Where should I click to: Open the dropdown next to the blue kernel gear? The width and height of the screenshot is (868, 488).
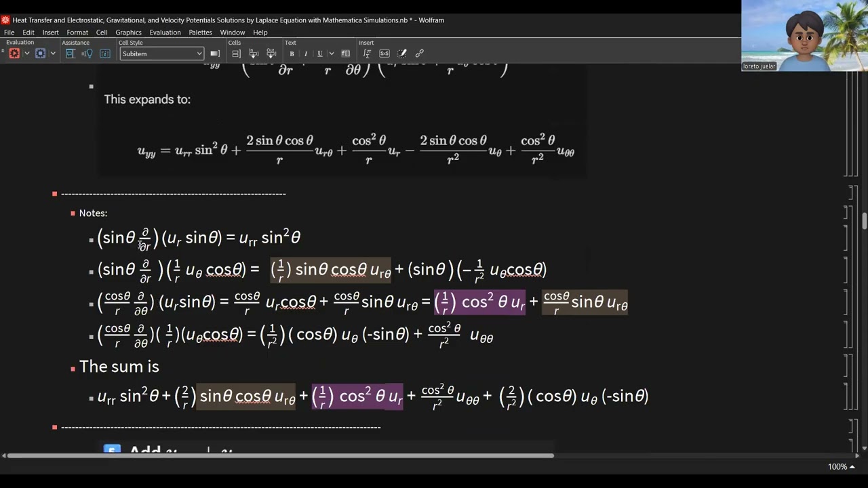click(x=52, y=54)
